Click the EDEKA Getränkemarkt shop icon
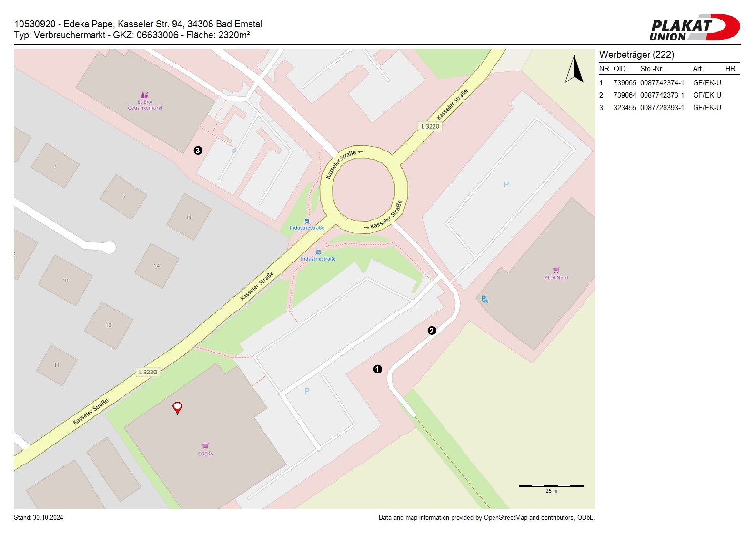 pyautogui.click(x=145, y=95)
